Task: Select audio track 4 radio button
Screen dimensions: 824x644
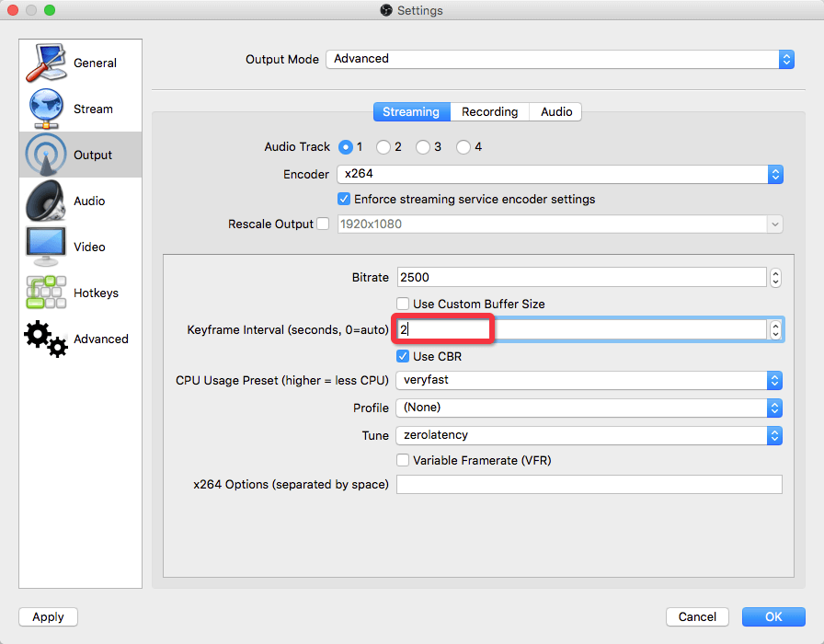Action: click(463, 147)
